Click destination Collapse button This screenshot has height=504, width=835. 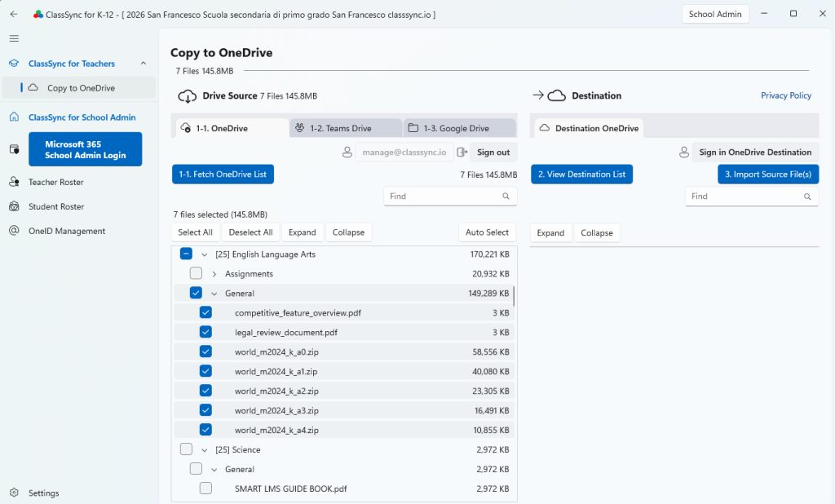(596, 232)
